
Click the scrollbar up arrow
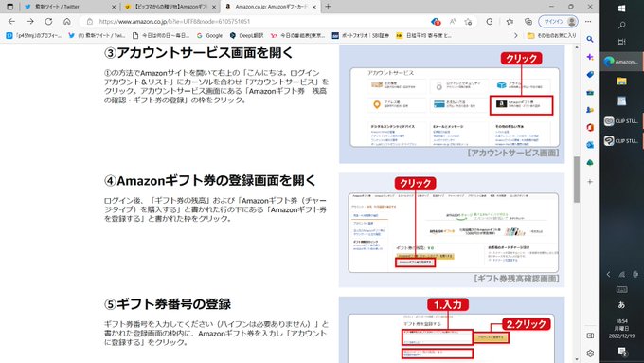[577, 47]
